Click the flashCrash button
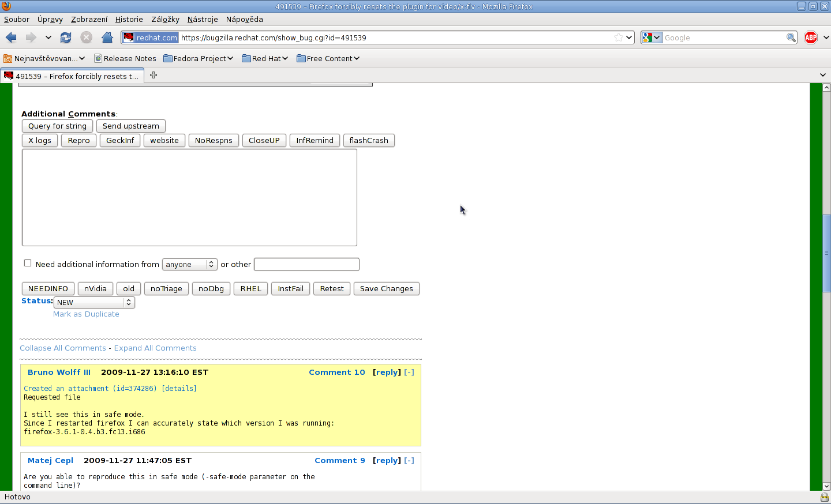831x504 pixels. (x=369, y=140)
